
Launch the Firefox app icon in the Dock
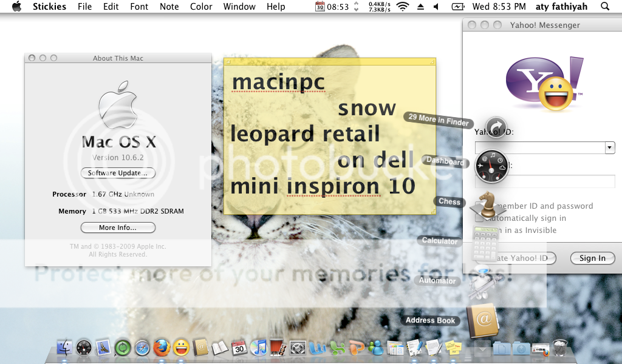point(162,348)
